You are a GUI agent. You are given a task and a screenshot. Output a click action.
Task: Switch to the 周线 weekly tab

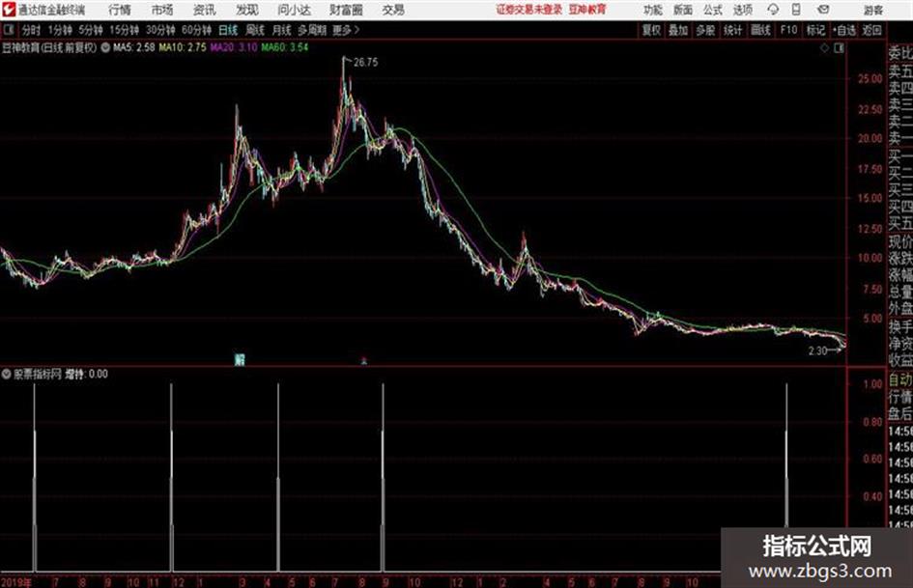coord(255,30)
